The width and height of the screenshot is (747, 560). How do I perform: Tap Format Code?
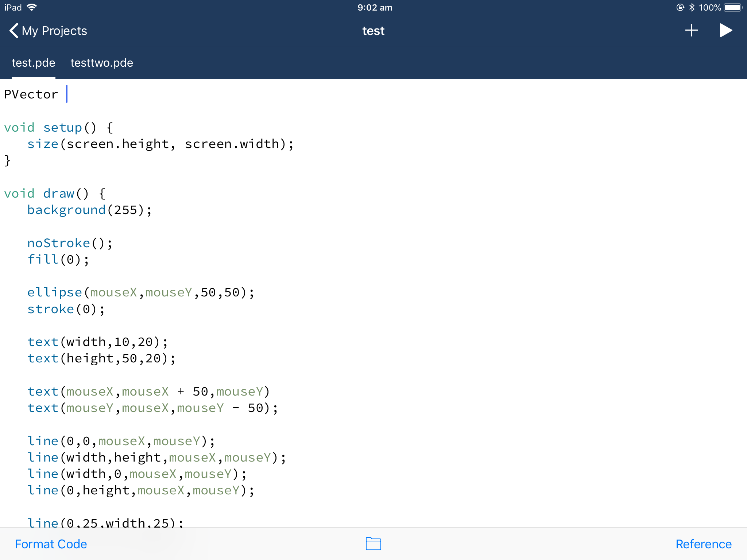[50, 544]
